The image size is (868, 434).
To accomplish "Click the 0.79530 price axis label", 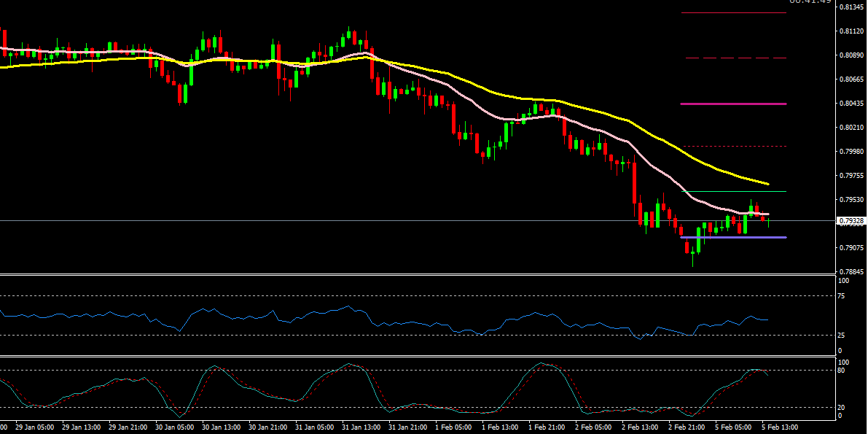I will coord(851,200).
